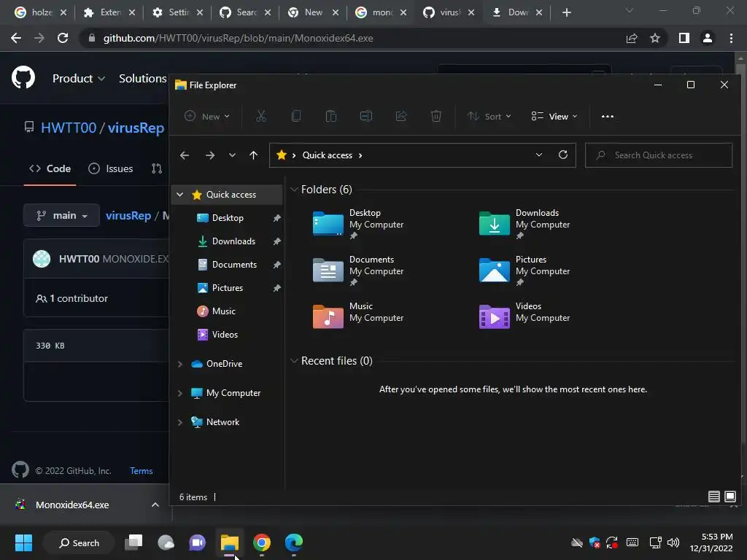Click the Rename icon in File Explorer toolbar
This screenshot has width=747, height=560.
pyautogui.click(x=366, y=116)
